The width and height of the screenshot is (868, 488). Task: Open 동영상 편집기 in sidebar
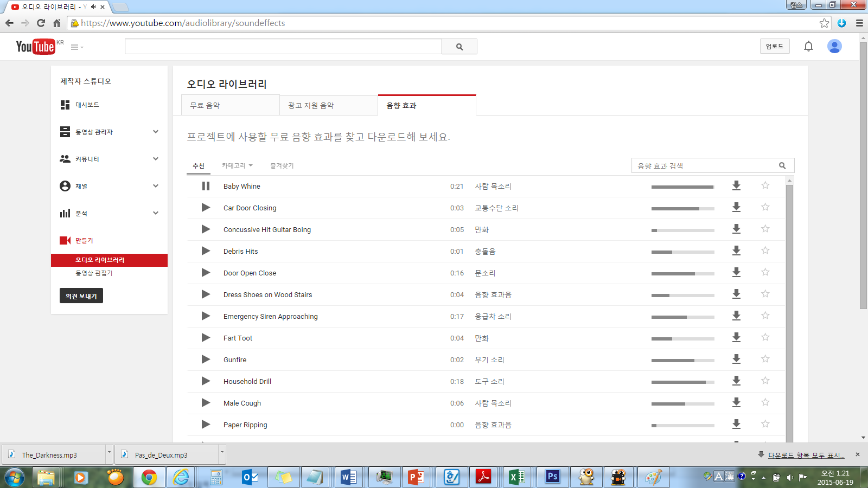tap(94, 273)
